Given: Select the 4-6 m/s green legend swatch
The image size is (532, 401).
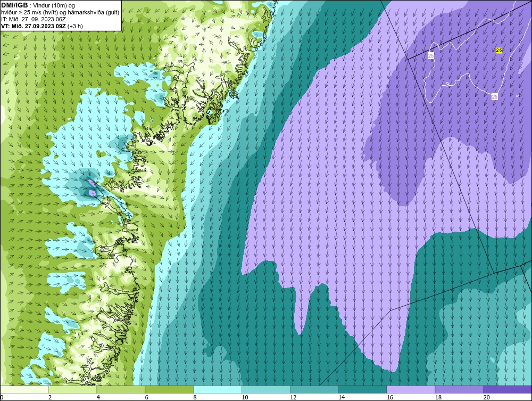Looking at the screenshot, I should tap(121, 389).
